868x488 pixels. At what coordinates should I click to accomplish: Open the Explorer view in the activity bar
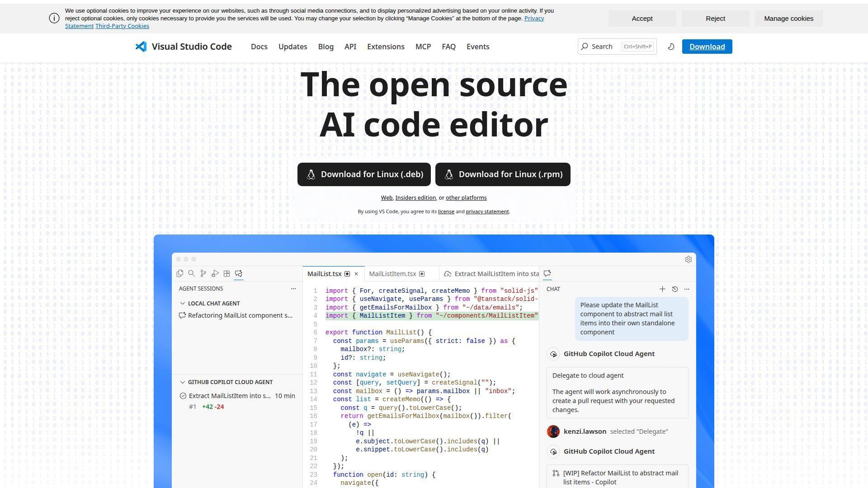(x=180, y=273)
